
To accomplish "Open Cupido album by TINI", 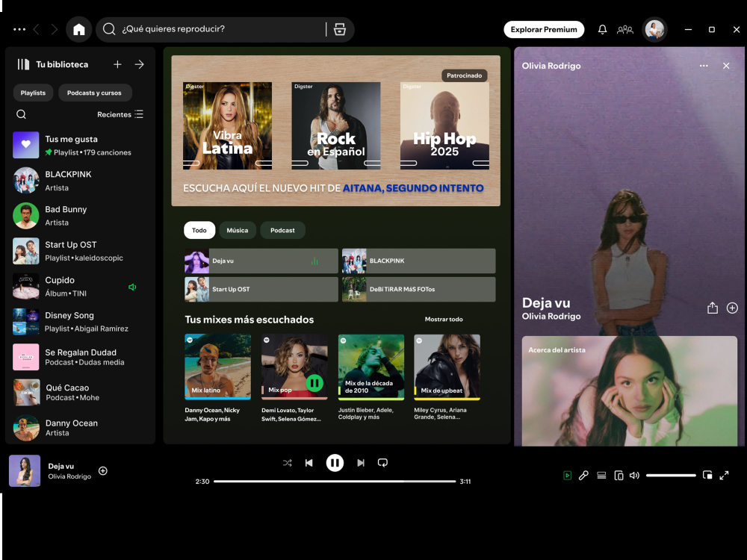I will (80, 286).
